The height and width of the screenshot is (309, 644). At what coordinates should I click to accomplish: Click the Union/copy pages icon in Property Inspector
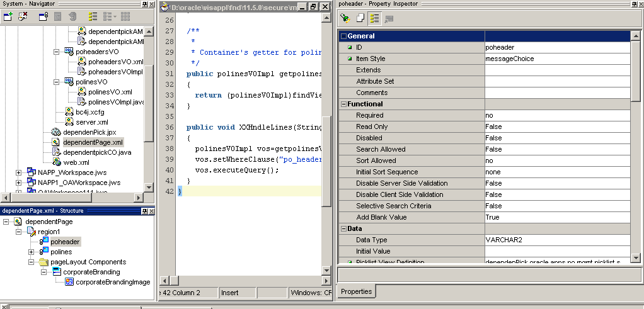(x=360, y=18)
